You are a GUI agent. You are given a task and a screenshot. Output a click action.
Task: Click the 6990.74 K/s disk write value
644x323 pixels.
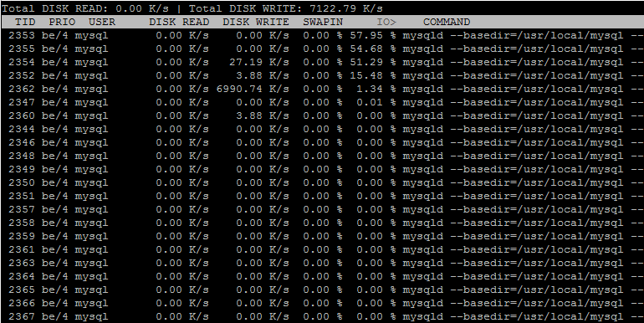[253, 89]
